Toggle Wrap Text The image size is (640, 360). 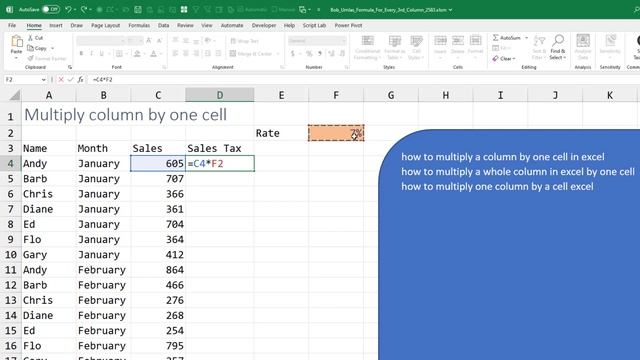[x=245, y=41]
